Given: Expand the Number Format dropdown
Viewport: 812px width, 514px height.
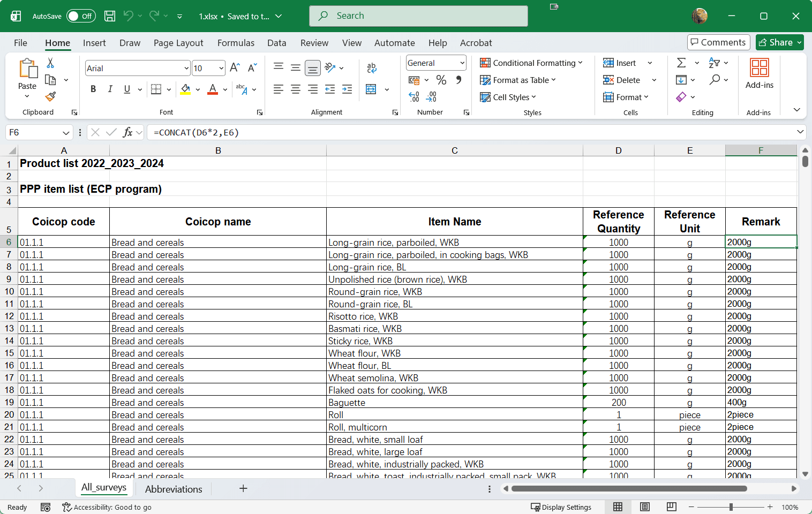Looking at the screenshot, I should (x=462, y=63).
